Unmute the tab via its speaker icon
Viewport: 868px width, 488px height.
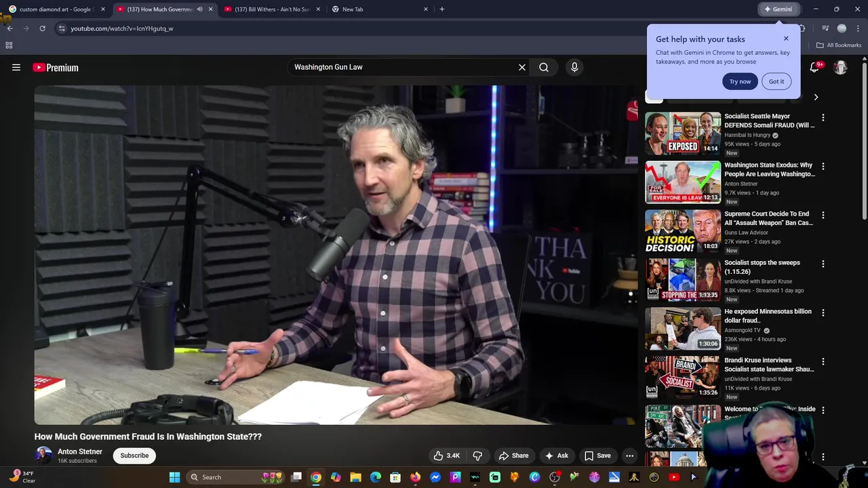(199, 9)
